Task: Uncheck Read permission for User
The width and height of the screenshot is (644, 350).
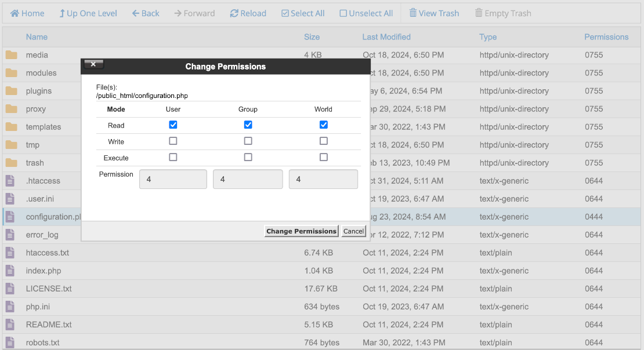Action: coord(172,124)
